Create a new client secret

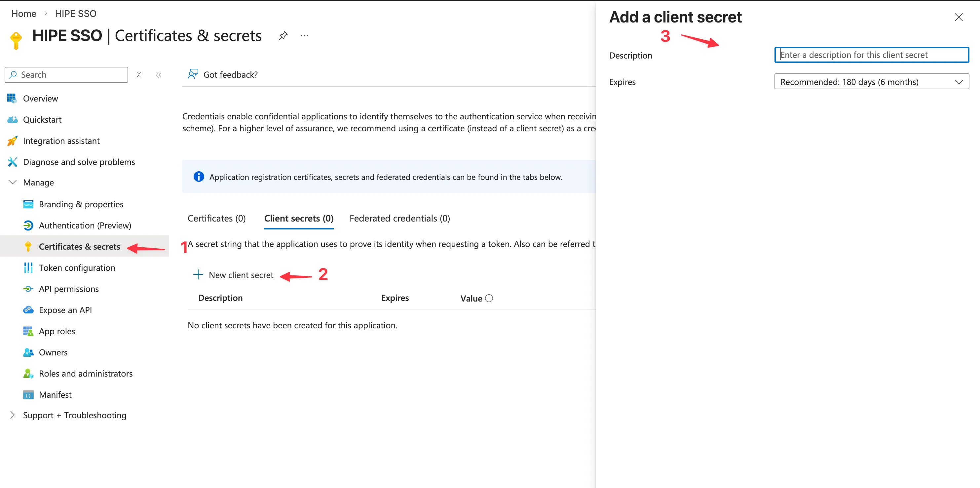click(241, 274)
